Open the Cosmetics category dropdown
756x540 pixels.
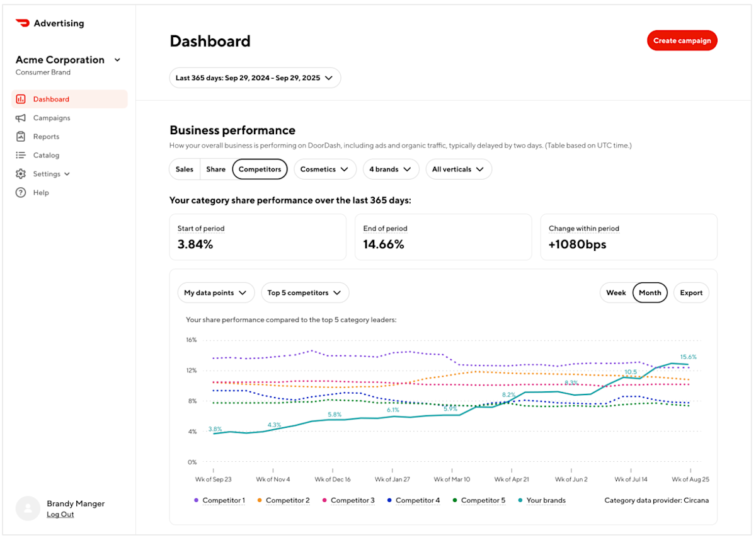pos(324,169)
